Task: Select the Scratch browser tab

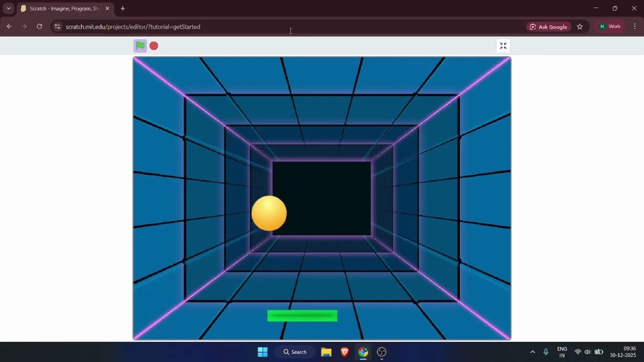Action: coord(64,9)
